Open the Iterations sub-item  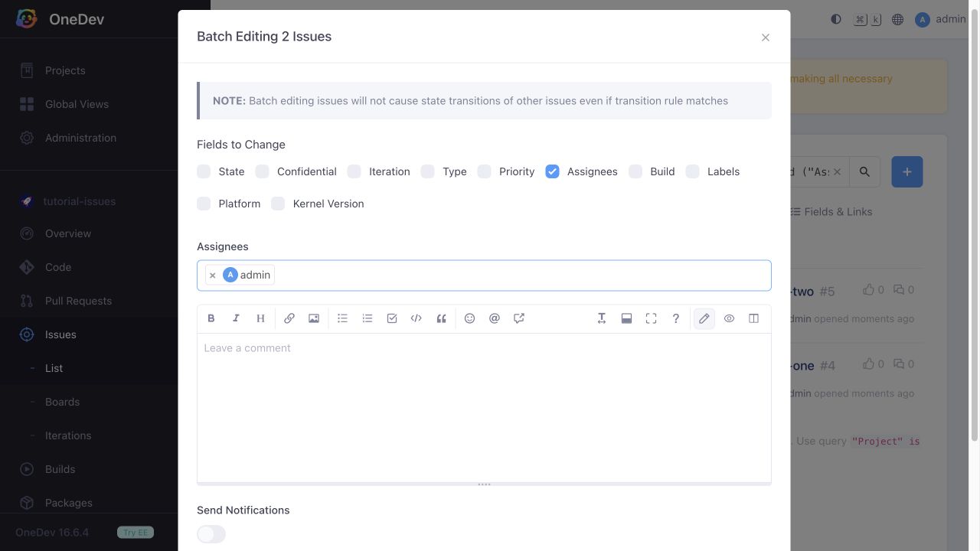[68, 435]
